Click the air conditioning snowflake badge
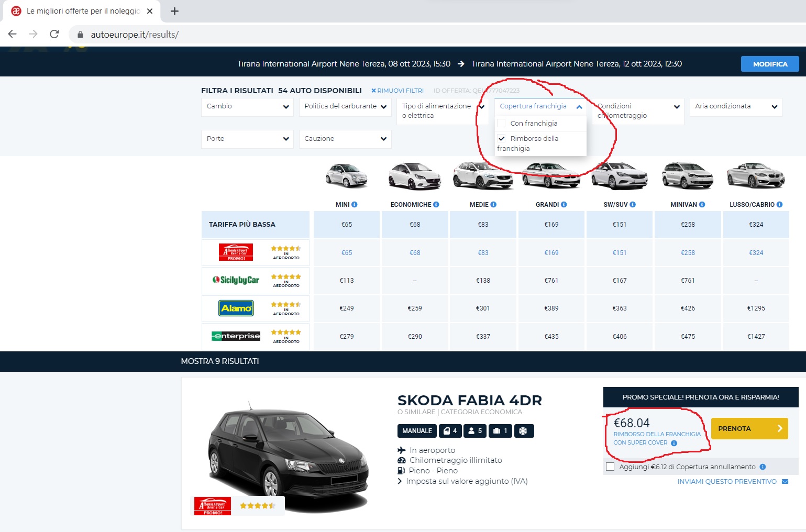 [523, 431]
